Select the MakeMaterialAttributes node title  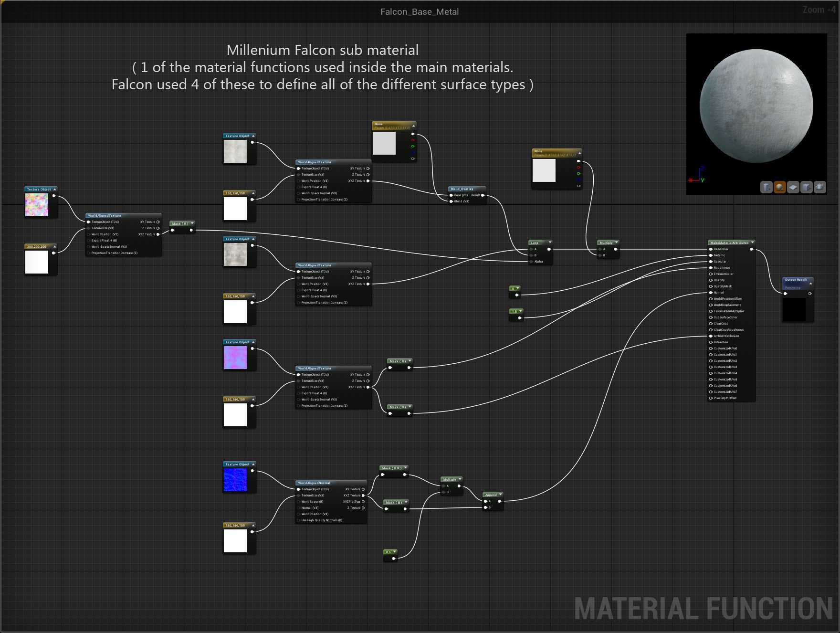click(x=729, y=243)
